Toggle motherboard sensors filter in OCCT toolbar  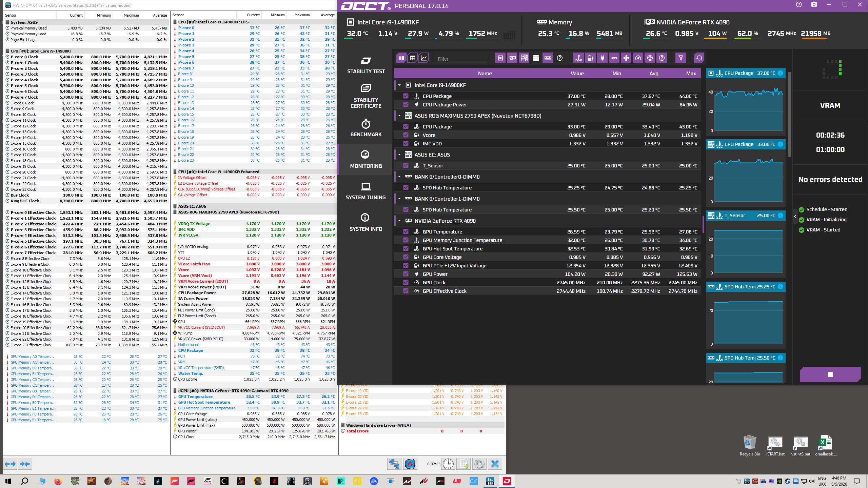click(x=524, y=58)
